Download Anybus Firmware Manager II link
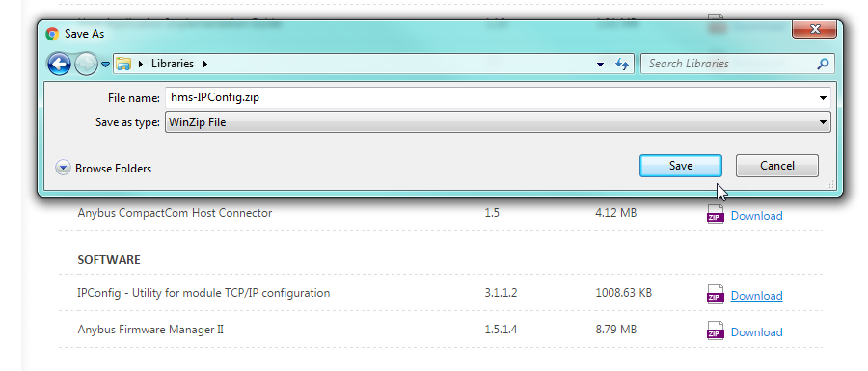 [756, 332]
